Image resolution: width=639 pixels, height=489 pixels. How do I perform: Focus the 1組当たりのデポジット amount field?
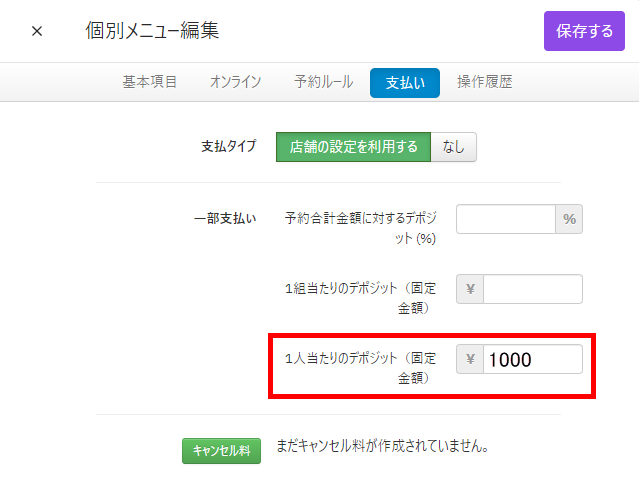point(532,289)
